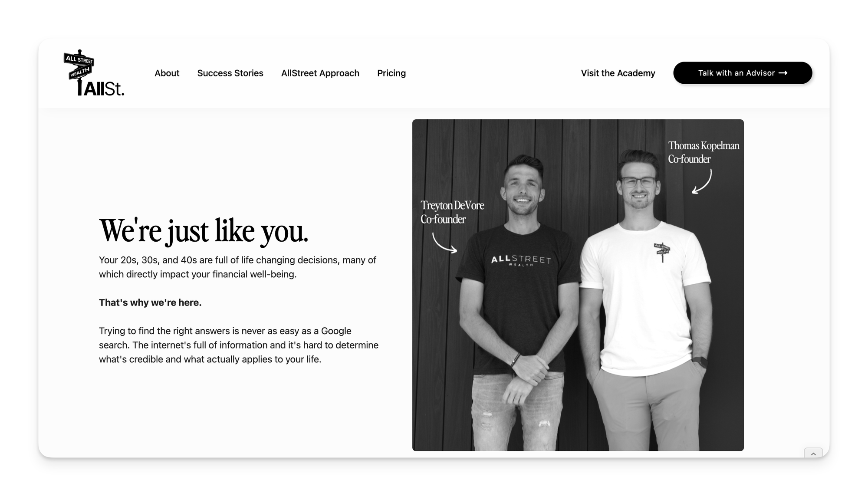Click the curved arrow pointing to Thomas
Viewport: 868px width, 496px height.
point(702,181)
